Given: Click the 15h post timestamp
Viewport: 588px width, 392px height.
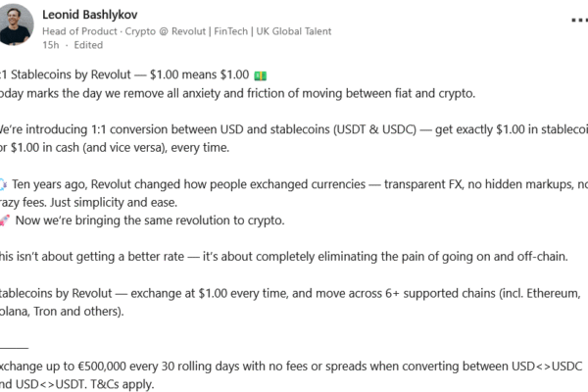Looking at the screenshot, I should coord(49,45).
